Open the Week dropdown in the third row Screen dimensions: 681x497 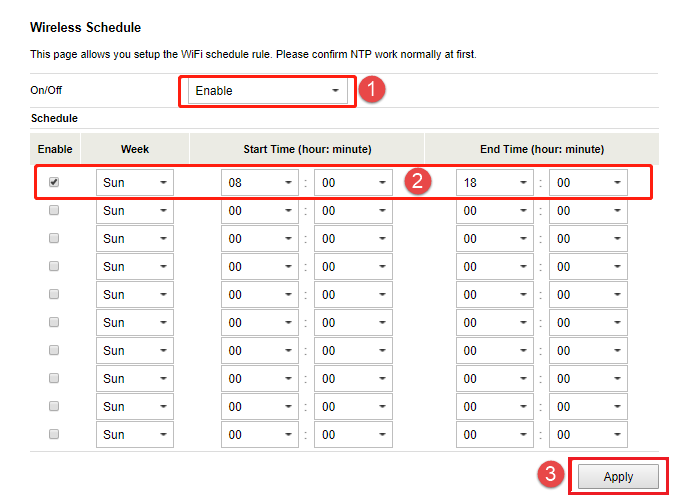pyautogui.click(x=135, y=239)
